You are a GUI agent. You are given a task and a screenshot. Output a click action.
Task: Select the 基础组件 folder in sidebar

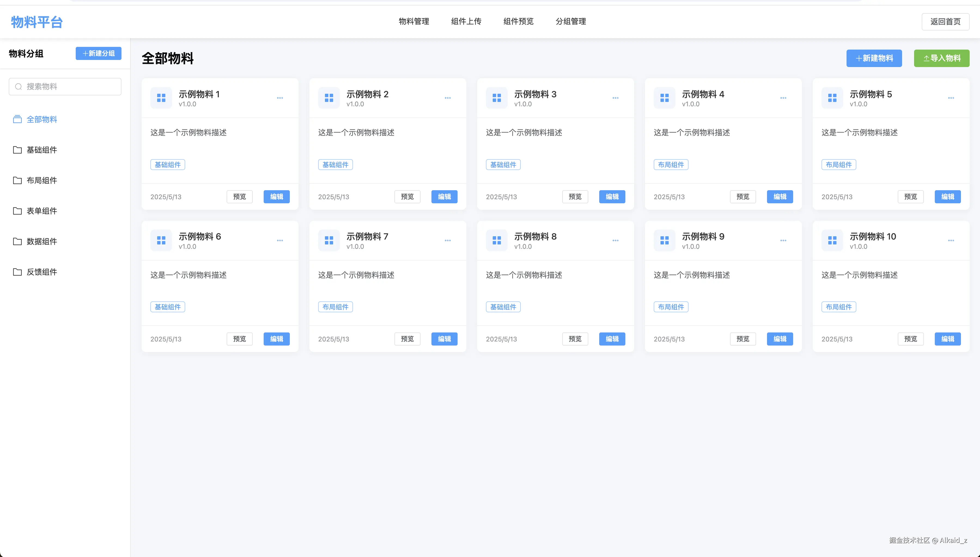[41, 150]
